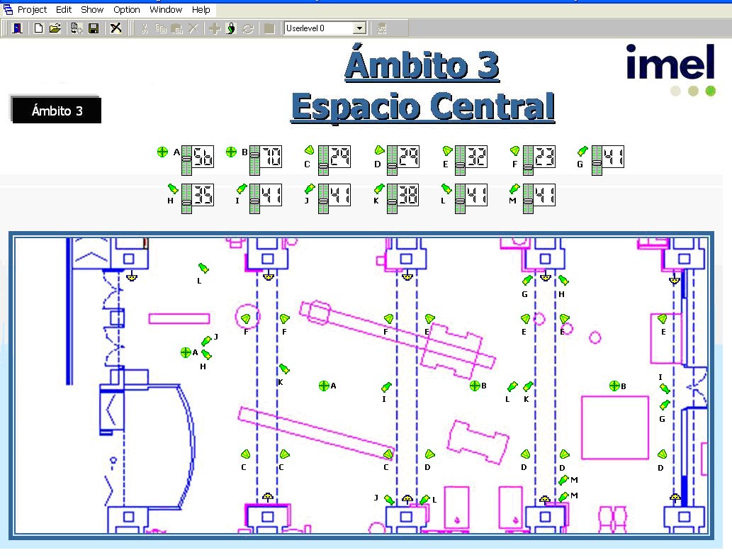Expand the Option menu
Viewport: 732px width, 560px height.
[127, 10]
